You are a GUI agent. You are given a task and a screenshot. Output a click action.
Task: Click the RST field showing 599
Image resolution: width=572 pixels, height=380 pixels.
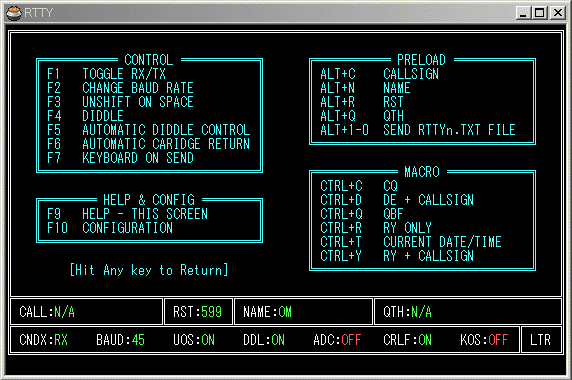pos(198,312)
